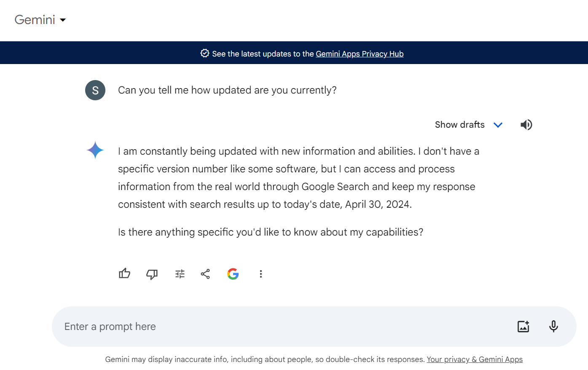Click the speaker listen icon

click(526, 125)
